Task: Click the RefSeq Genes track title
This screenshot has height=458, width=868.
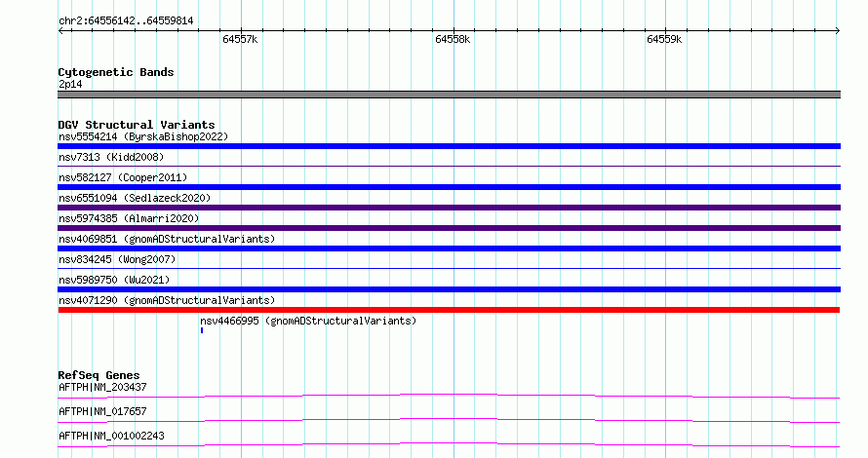Action: pyautogui.click(x=99, y=375)
